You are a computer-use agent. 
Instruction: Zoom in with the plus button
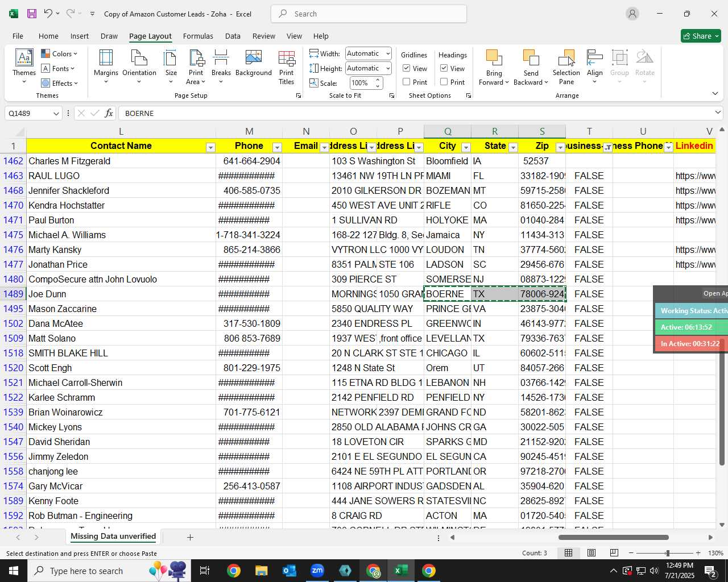(698, 553)
